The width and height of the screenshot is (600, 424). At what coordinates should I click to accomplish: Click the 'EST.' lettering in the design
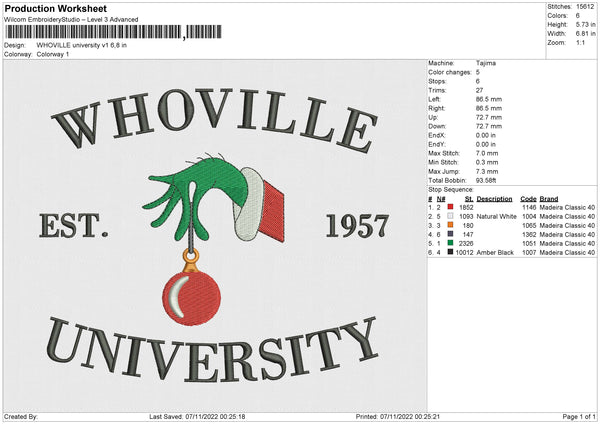point(73,226)
